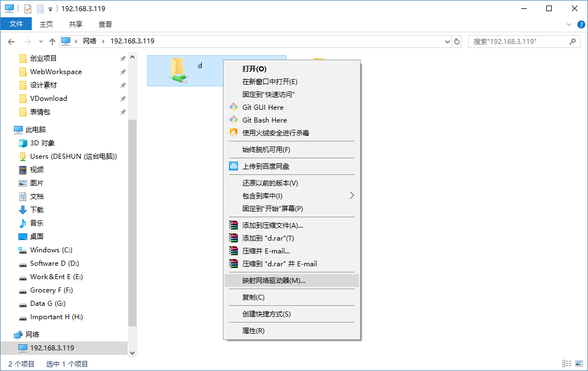The height and width of the screenshot is (371, 588).
Task: Click the search box for 192.168.3.119
Action: pos(524,41)
